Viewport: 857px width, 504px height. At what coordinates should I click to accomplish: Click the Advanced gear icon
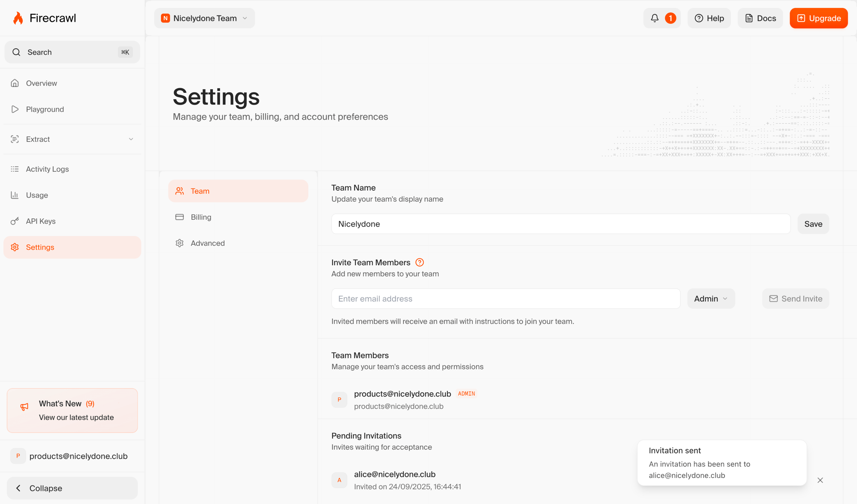click(180, 243)
